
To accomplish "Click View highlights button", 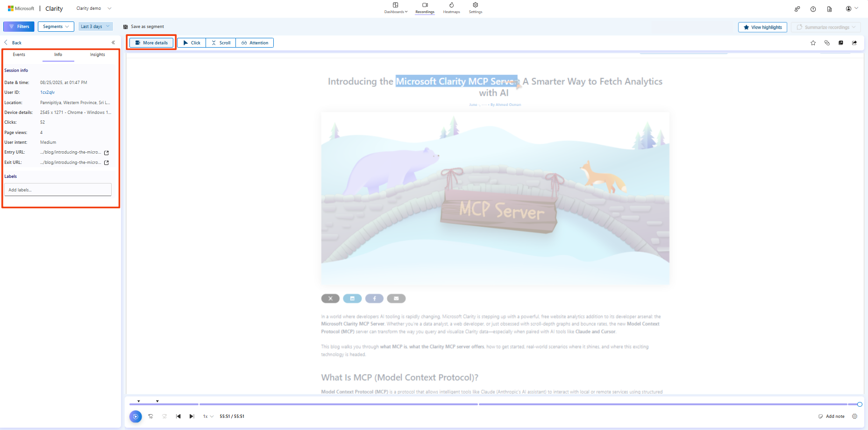I will point(762,27).
